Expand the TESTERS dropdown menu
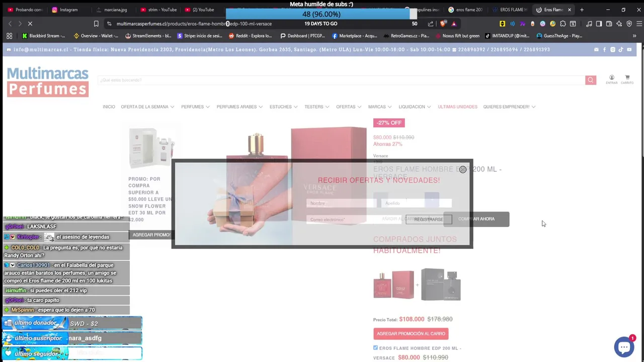The height and width of the screenshot is (362, 644). click(316, 107)
